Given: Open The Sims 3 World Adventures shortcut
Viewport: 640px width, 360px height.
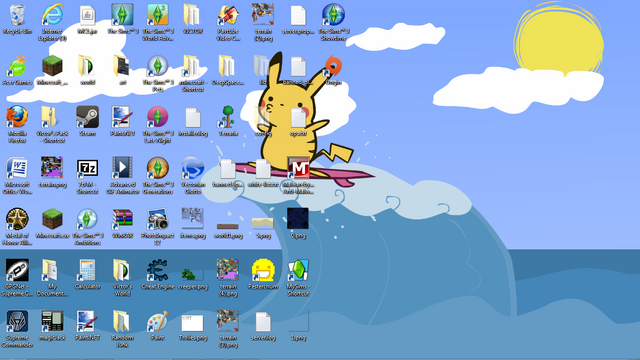Looking at the screenshot, I should (x=158, y=15).
